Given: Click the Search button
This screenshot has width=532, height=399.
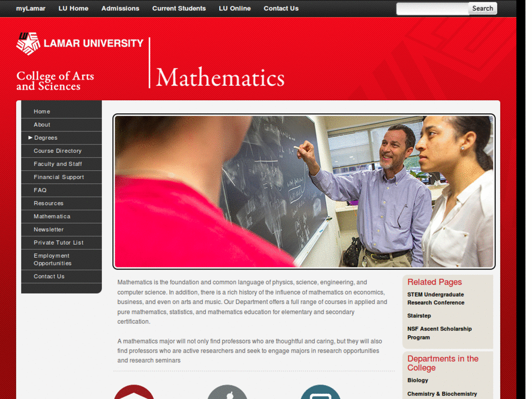Looking at the screenshot, I should coord(483,8).
